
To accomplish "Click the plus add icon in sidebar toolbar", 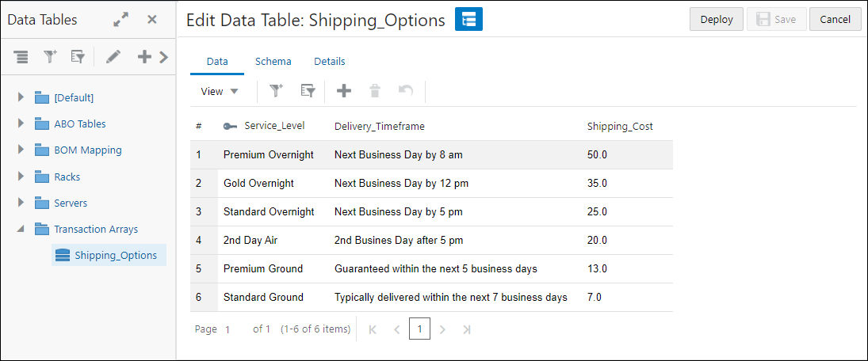I will click(144, 56).
